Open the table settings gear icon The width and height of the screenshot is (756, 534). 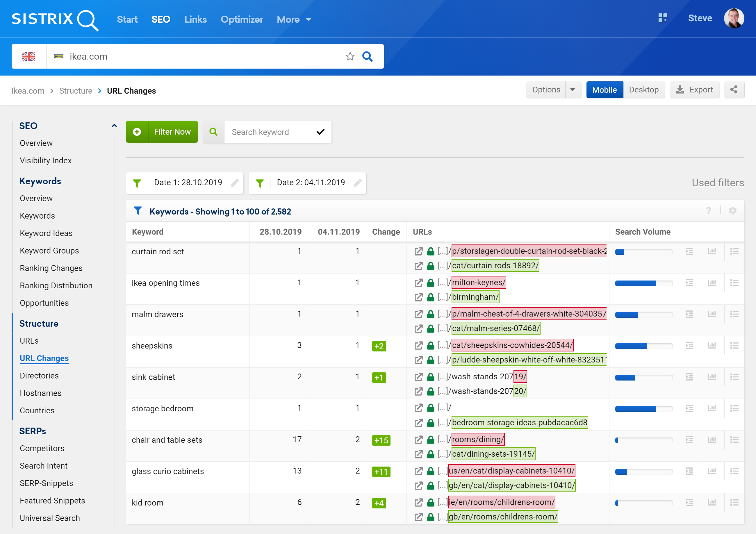tap(733, 211)
